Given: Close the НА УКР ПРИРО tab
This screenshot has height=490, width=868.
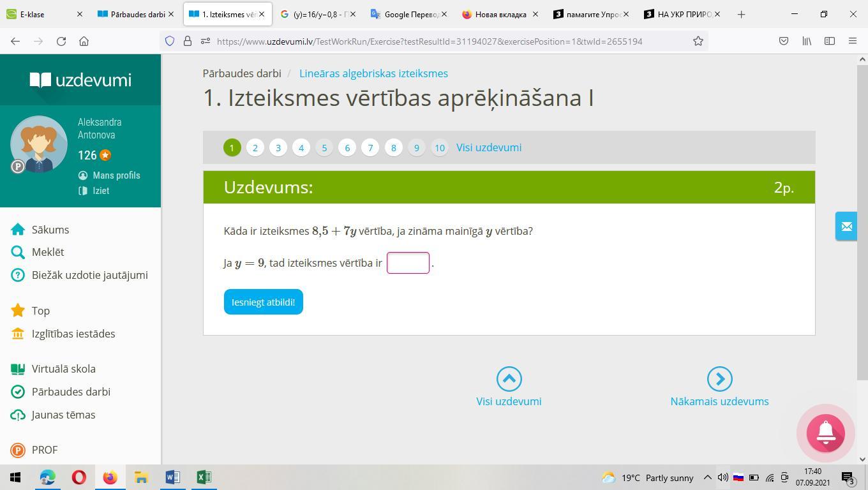Looking at the screenshot, I should point(717,14).
